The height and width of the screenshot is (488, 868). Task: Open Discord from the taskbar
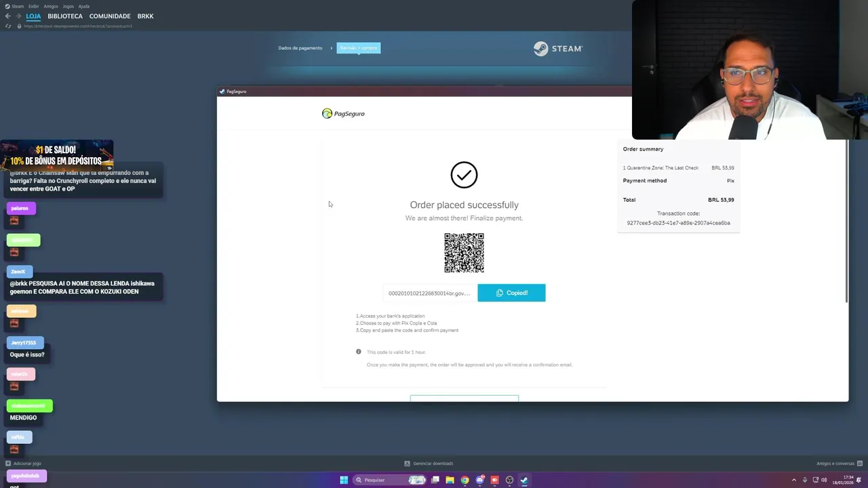pos(480,480)
